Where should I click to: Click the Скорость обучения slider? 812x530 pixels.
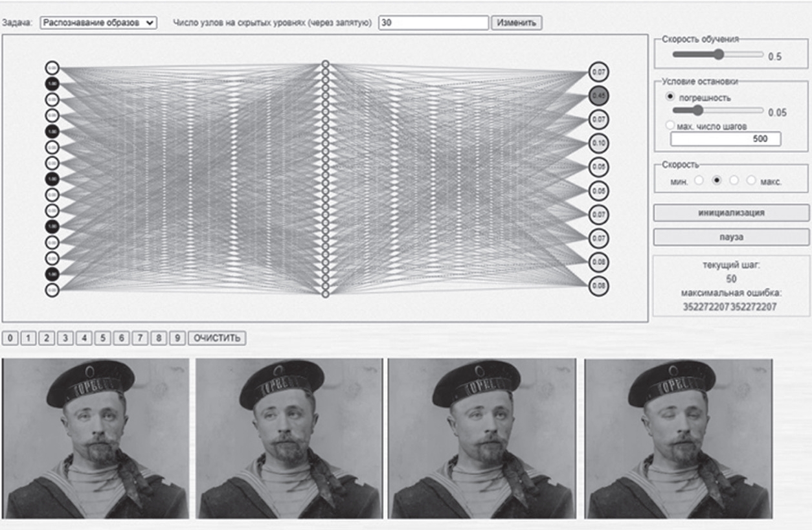[717, 55]
